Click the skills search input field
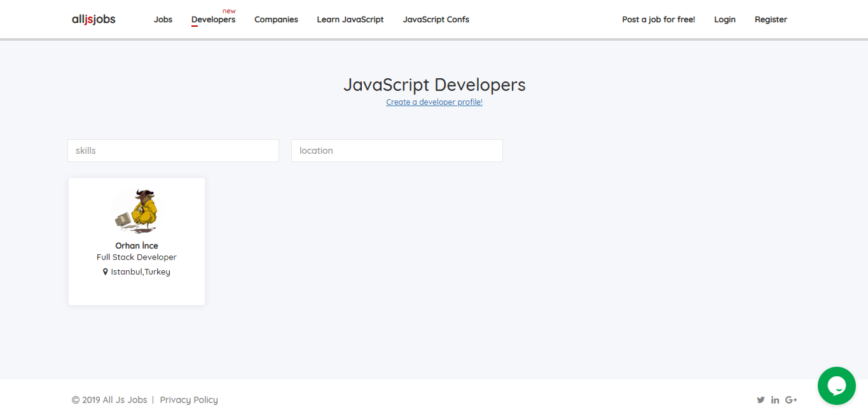The width and height of the screenshot is (868, 417). coord(173,151)
